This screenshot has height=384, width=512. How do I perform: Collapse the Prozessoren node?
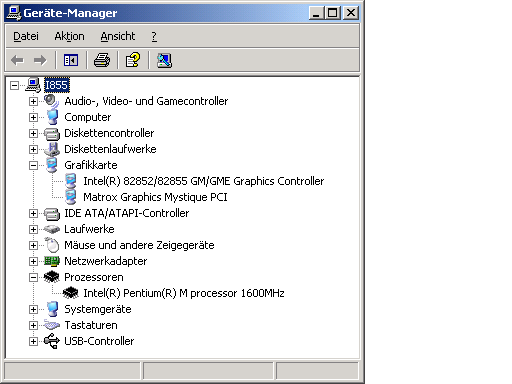tap(33, 277)
